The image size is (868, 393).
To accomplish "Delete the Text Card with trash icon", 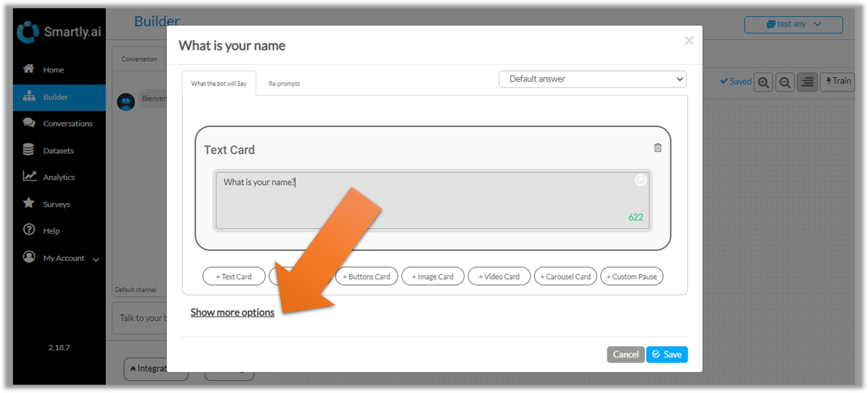I will 657,148.
